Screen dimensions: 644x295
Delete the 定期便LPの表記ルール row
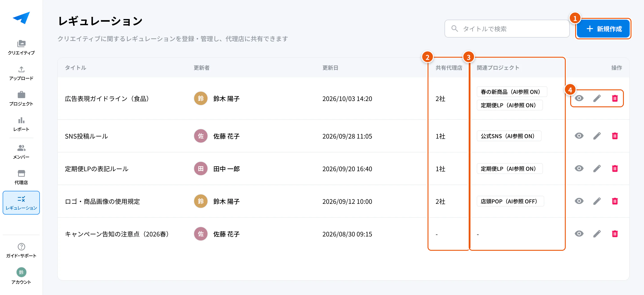click(615, 169)
